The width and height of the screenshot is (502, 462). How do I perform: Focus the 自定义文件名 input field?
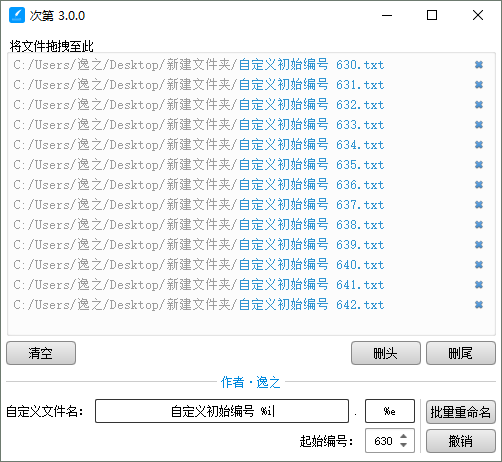coord(222,411)
